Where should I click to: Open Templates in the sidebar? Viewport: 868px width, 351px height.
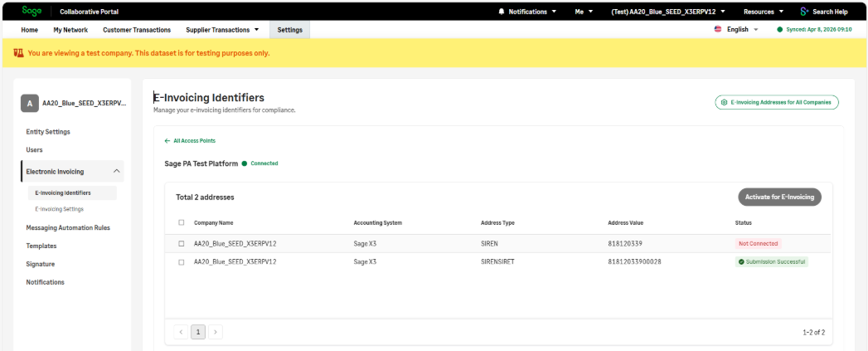41,246
